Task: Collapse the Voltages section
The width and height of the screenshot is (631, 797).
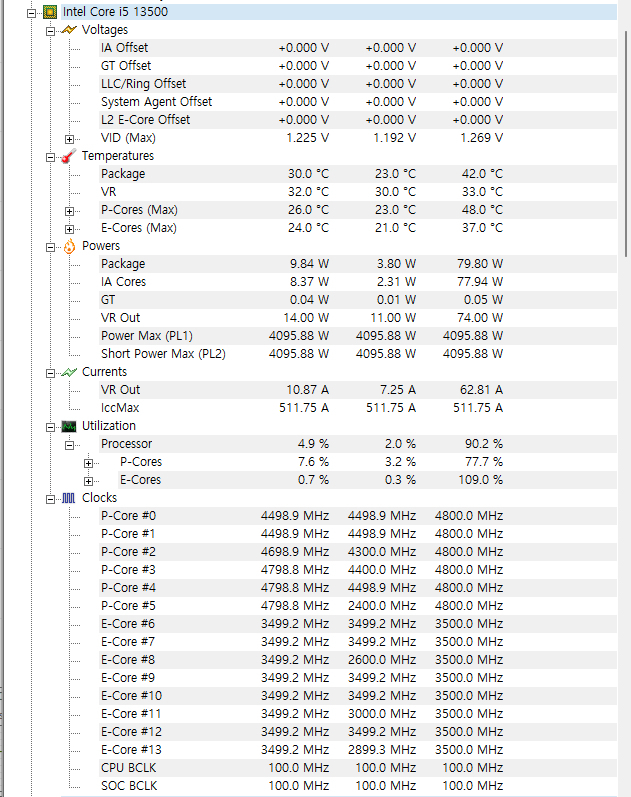Action: coord(50,32)
